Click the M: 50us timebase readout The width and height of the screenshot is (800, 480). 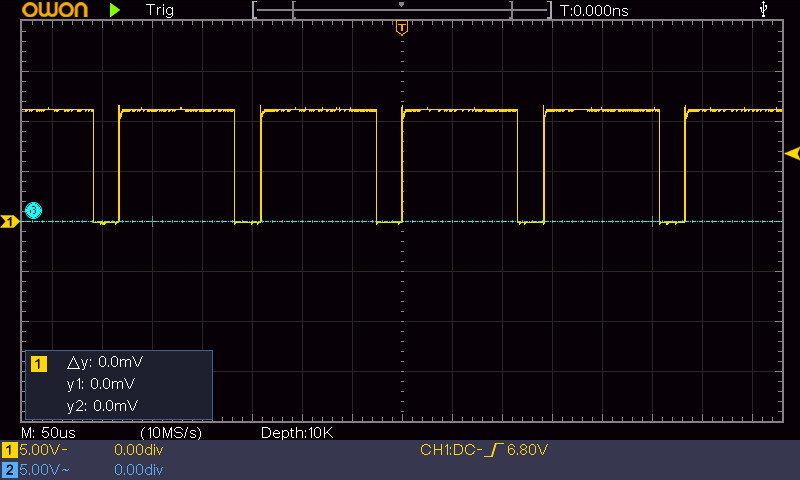coord(48,433)
